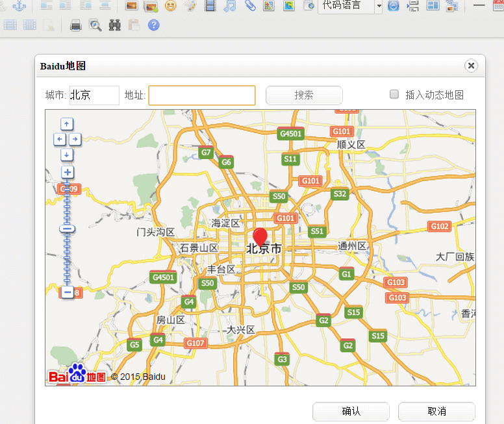Click the 顺义区 label on the map
Viewport: 504px width, 424px height.
(x=351, y=145)
